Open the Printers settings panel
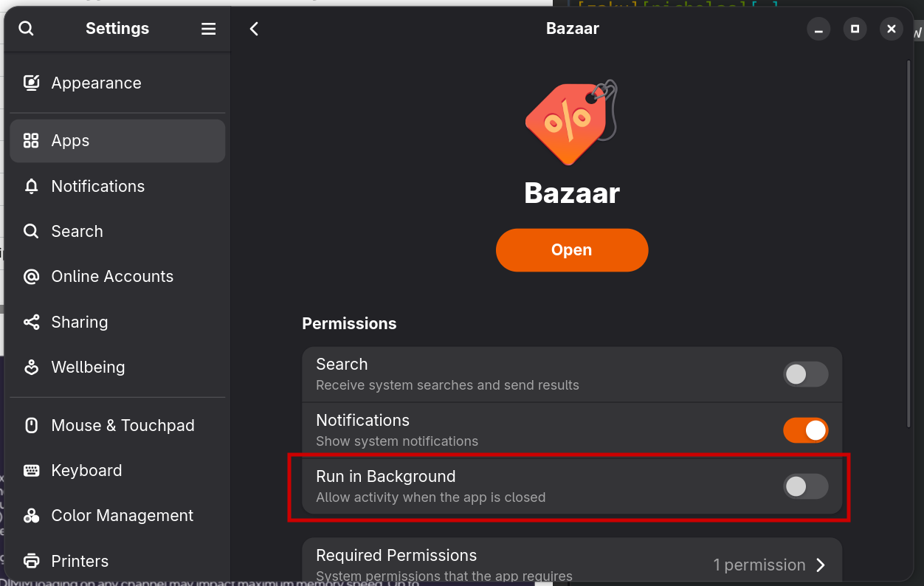The width and height of the screenshot is (924, 586). 80,561
